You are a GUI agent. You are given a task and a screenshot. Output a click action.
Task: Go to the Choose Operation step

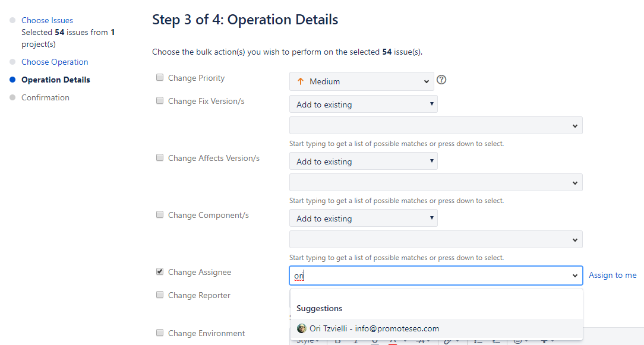(x=55, y=62)
